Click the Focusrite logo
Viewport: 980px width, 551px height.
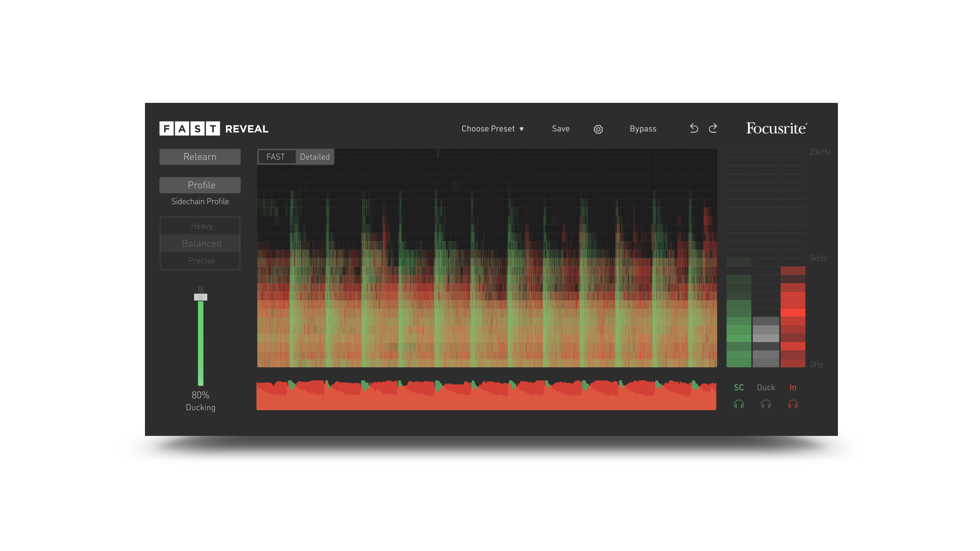(776, 128)
